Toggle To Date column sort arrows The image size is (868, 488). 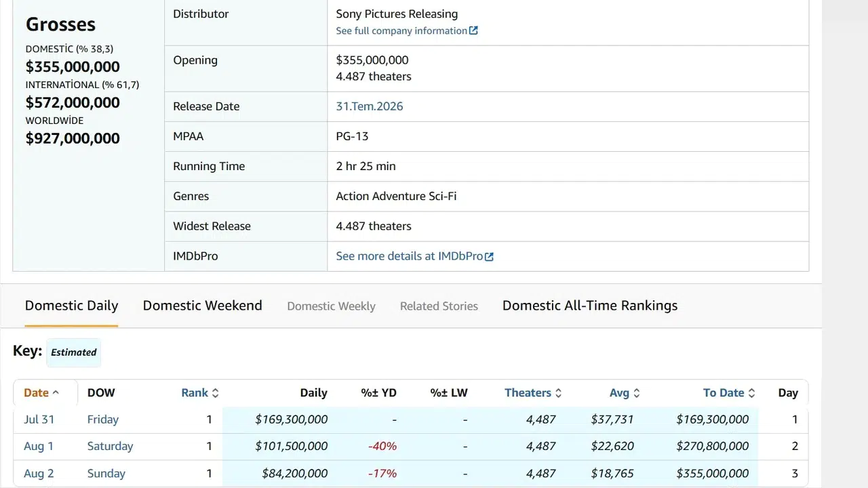(751, 393)
